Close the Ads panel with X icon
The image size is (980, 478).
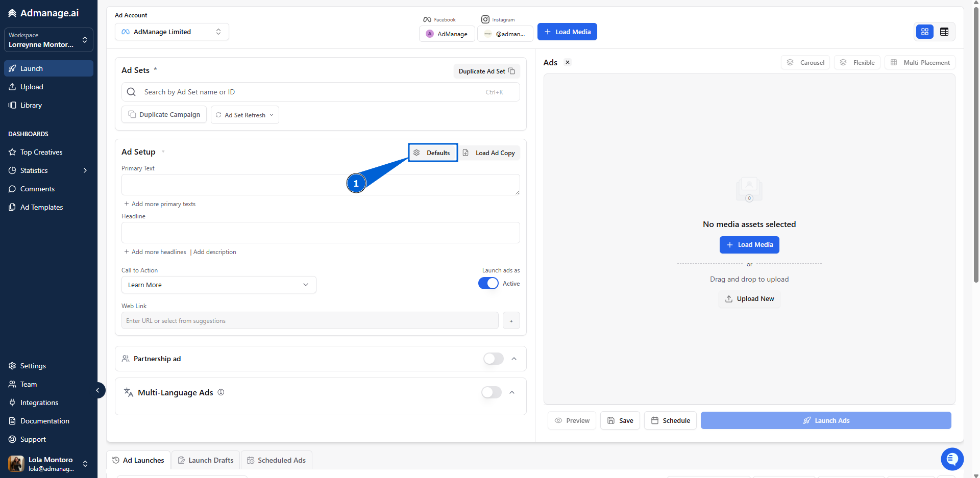(567, 62)
